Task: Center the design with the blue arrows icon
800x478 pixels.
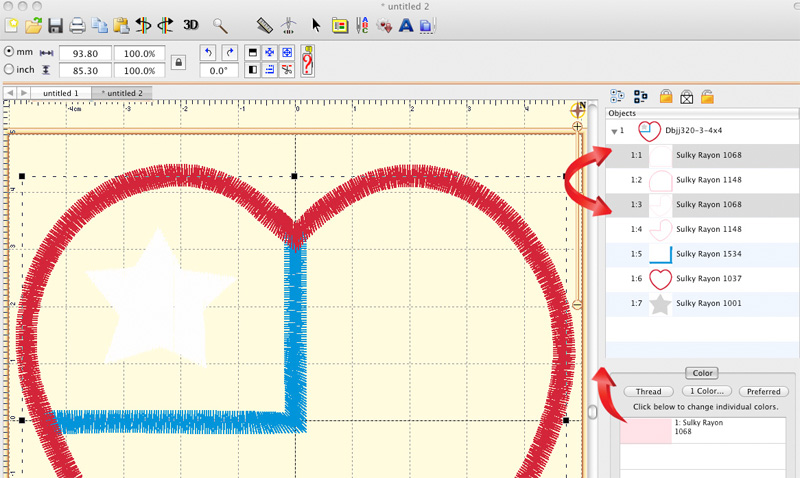Action: pyautogui.click(x=269, y=53)
